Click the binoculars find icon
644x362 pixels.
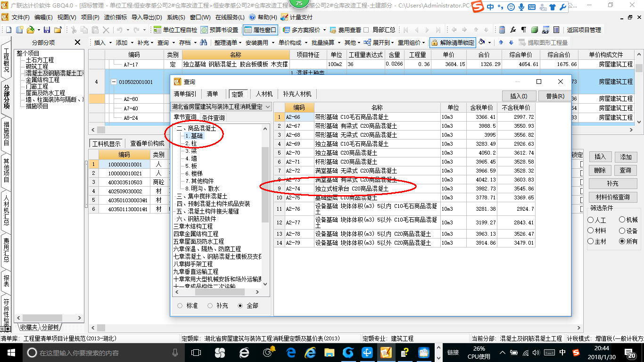click(x=204, y=42)
